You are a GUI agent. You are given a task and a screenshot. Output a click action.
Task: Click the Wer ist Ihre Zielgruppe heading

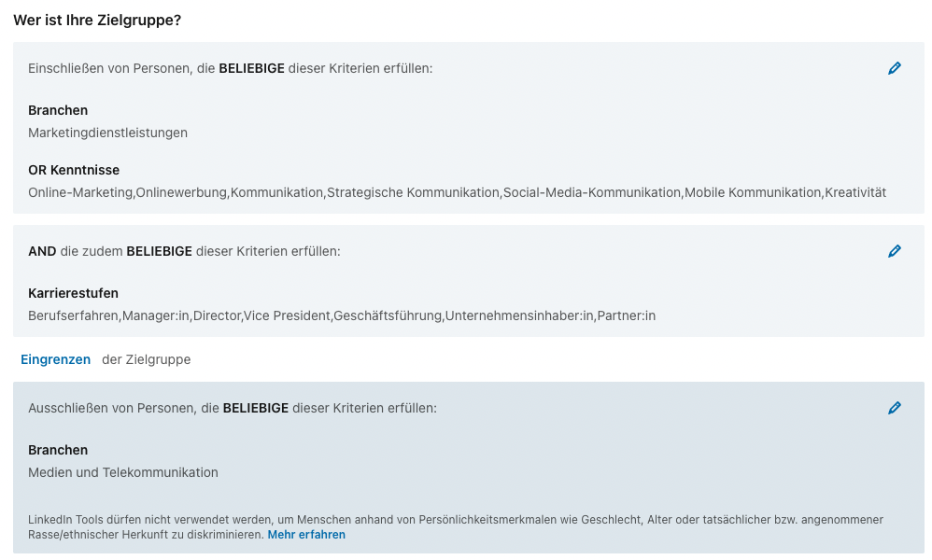[x=97, y=21]
